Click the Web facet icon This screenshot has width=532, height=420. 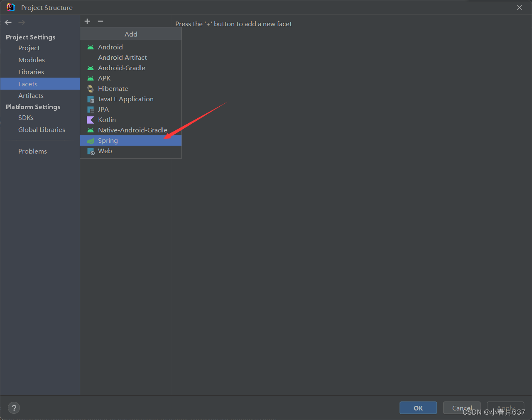coord(91,151)
